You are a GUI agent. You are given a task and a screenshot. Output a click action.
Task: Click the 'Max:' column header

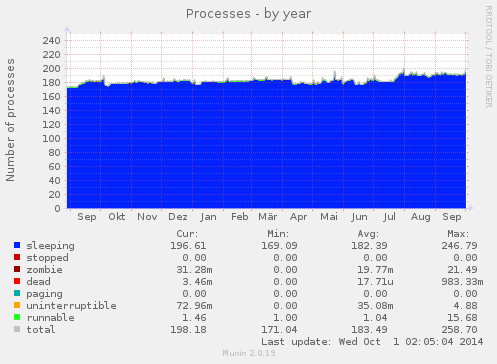(458, 234)
